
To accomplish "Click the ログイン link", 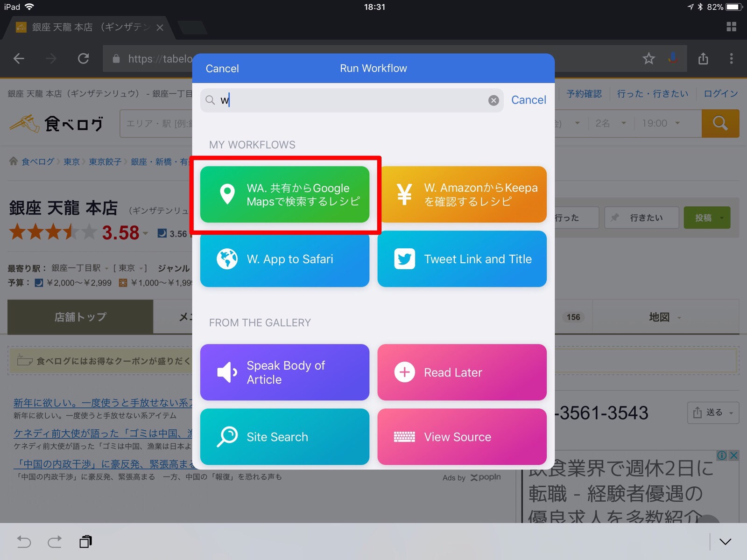I will 721,94.
